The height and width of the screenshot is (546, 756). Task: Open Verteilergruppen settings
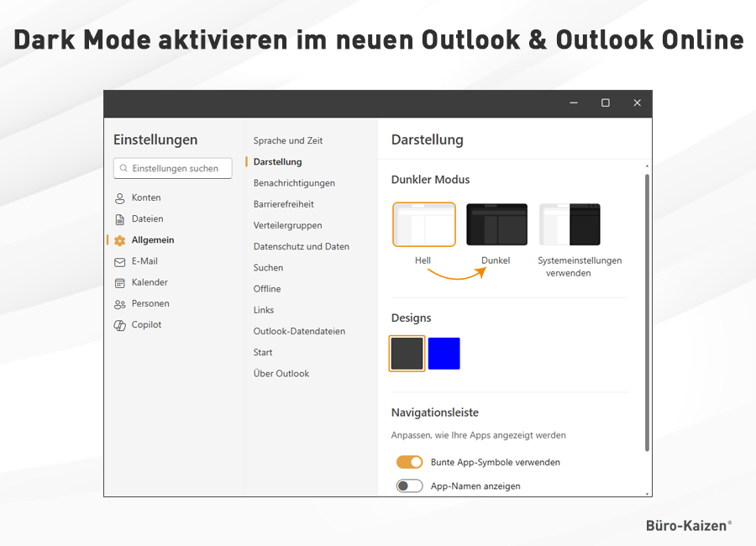(x=288, y=226)
